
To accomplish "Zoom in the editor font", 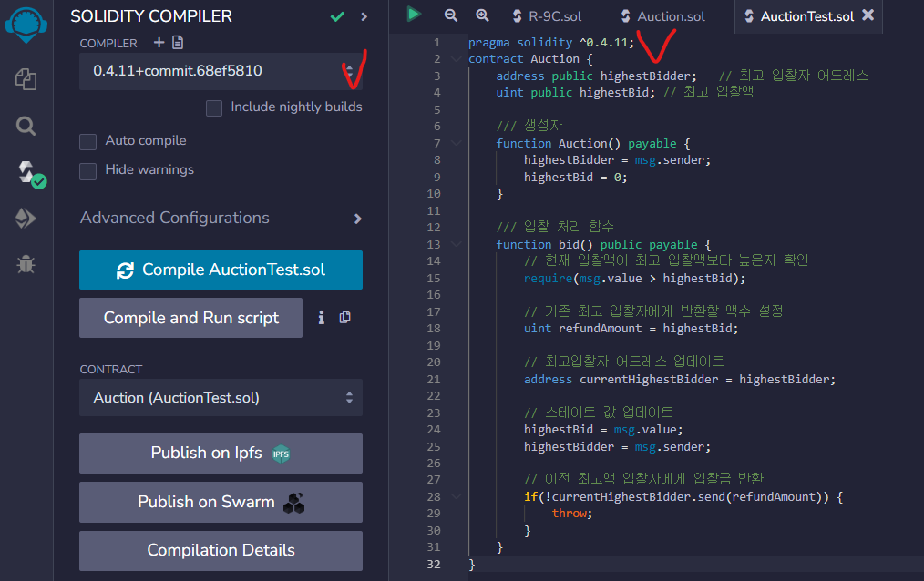I will coord(482,15).
